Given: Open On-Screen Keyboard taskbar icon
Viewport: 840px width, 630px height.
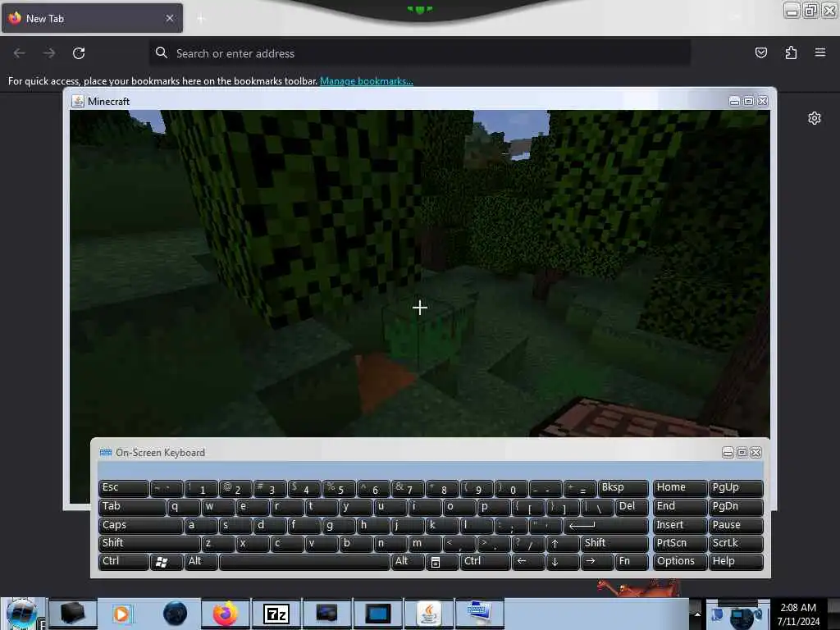Looking at the screenshot, I should click(x=479, y=614).
